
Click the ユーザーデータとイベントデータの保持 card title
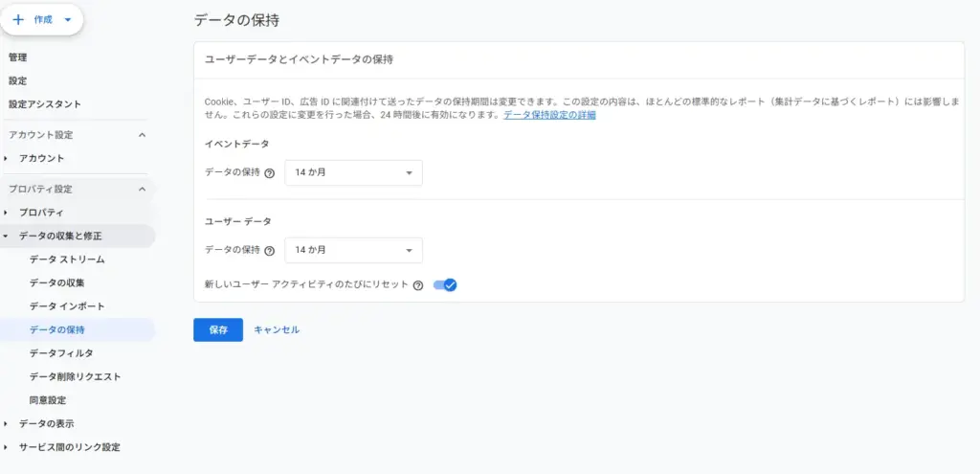pos(299,60)
